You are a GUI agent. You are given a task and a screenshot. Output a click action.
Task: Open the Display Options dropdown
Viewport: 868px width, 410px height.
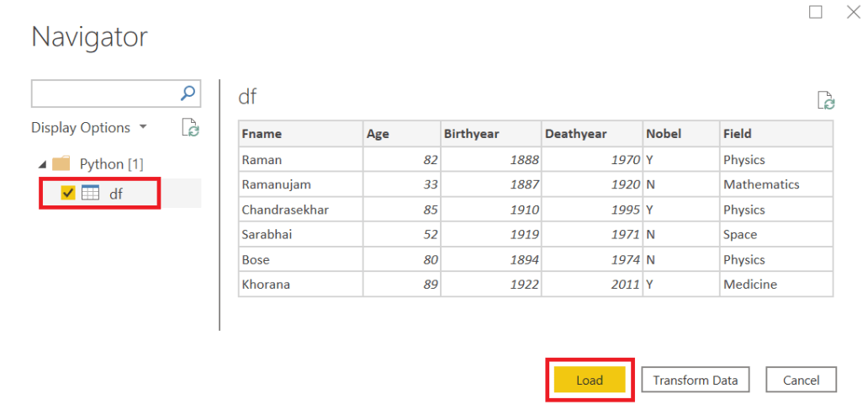(x=89, y=127)
